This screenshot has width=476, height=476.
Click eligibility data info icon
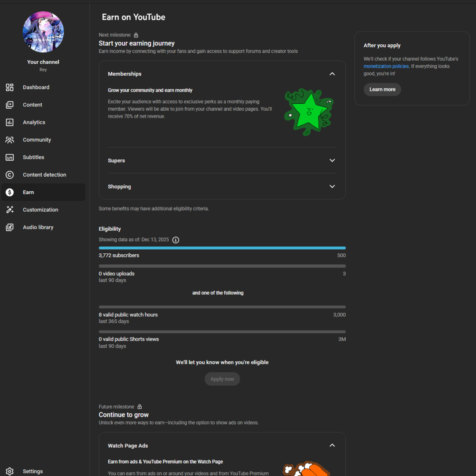[176, 240]
